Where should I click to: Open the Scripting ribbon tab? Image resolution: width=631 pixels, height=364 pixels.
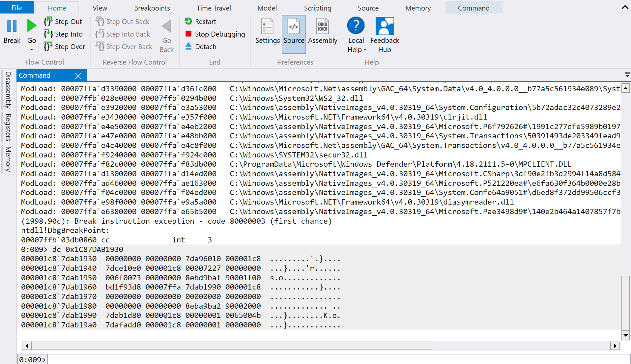tap(318, 8)
